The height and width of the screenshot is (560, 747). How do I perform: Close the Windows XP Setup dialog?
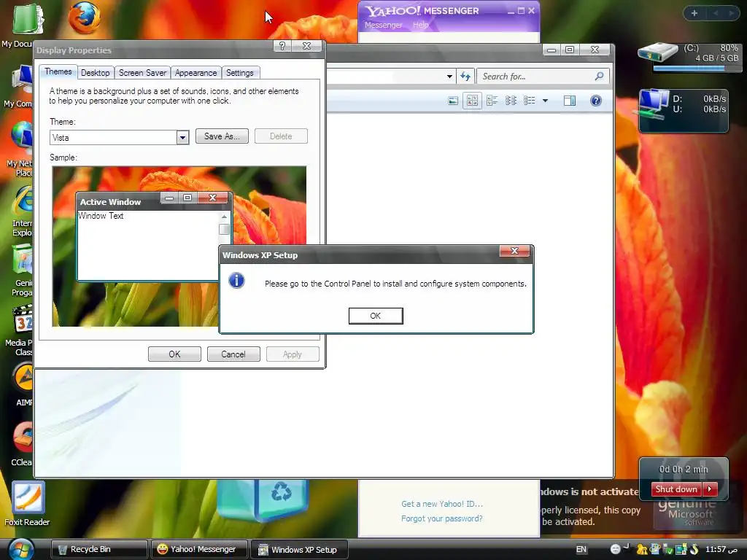(x=514, y=251)
